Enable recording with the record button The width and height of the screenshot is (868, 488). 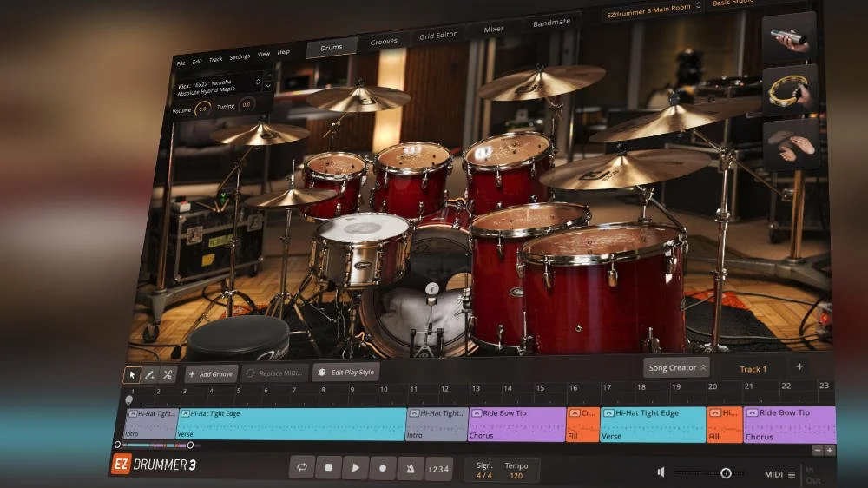coord(383,468)
